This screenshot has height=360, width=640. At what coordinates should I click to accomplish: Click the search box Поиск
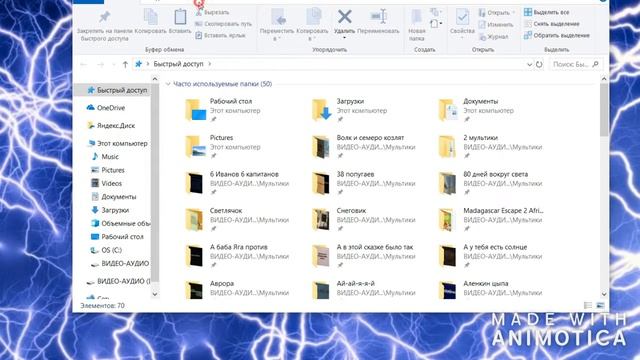(x=575, y=64)
